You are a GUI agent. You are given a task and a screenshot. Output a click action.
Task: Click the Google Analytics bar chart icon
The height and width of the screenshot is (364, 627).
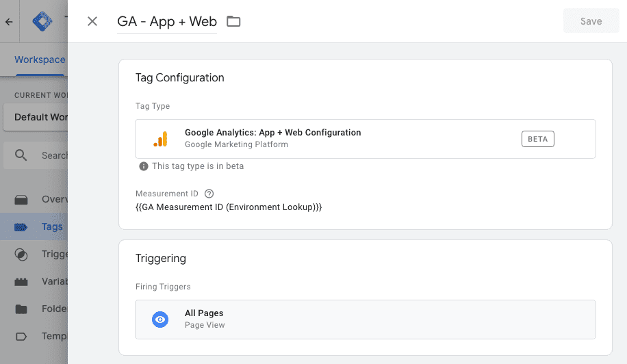(x=160, y=139)
